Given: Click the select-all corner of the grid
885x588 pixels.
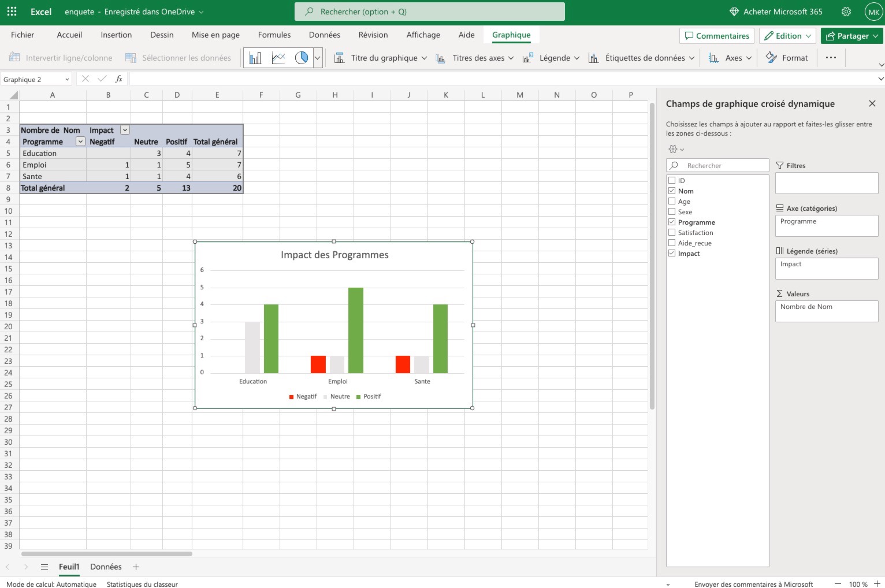Looking at the screenshot, I should [10, 95].
